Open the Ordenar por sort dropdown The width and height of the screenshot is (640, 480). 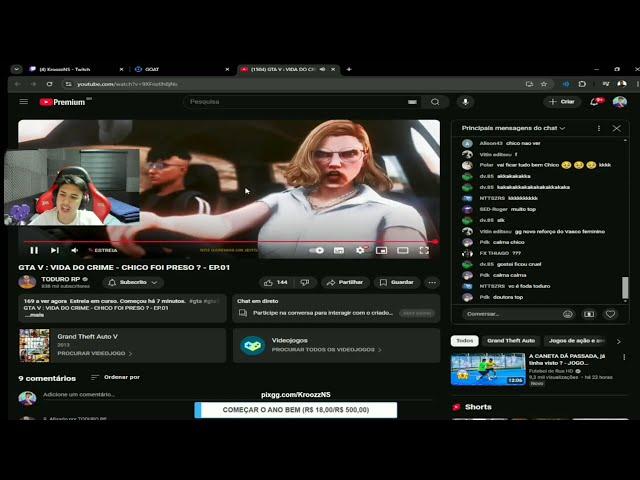pos(116,378)
